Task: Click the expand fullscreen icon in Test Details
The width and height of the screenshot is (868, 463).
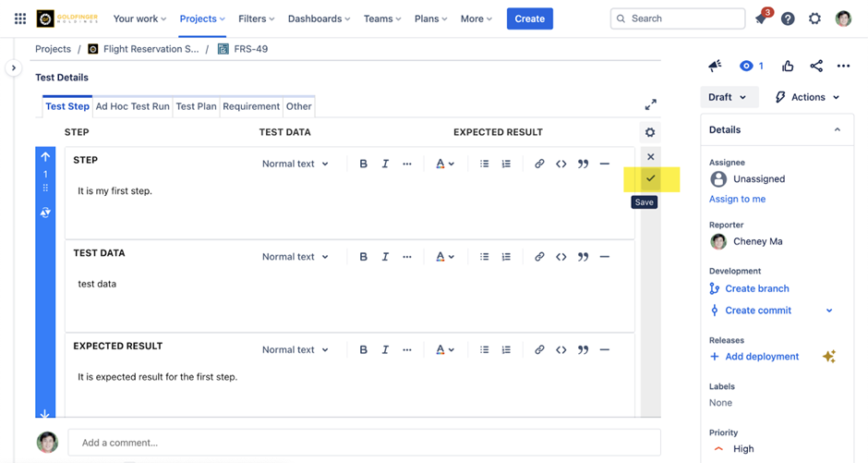Action: (650, 105)
